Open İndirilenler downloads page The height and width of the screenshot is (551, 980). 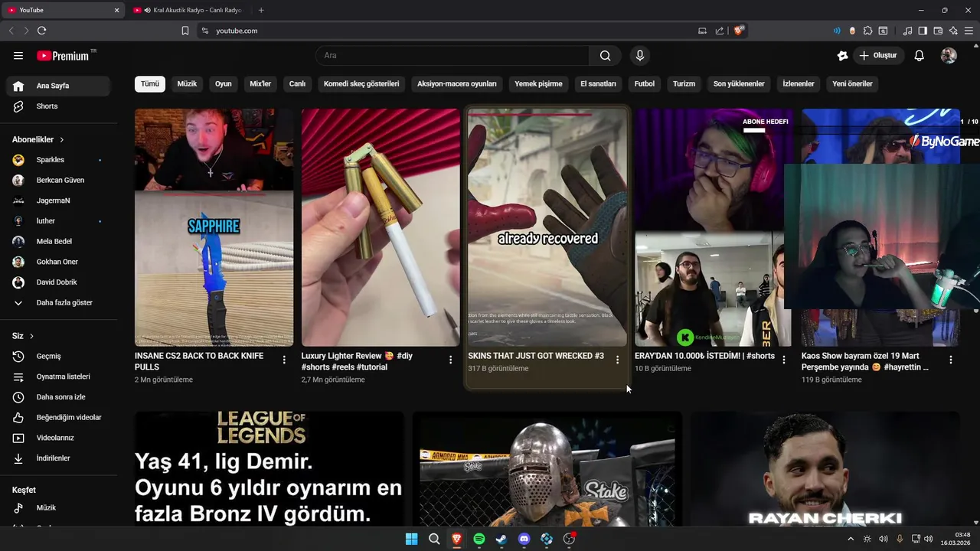(x=58, y=458)
